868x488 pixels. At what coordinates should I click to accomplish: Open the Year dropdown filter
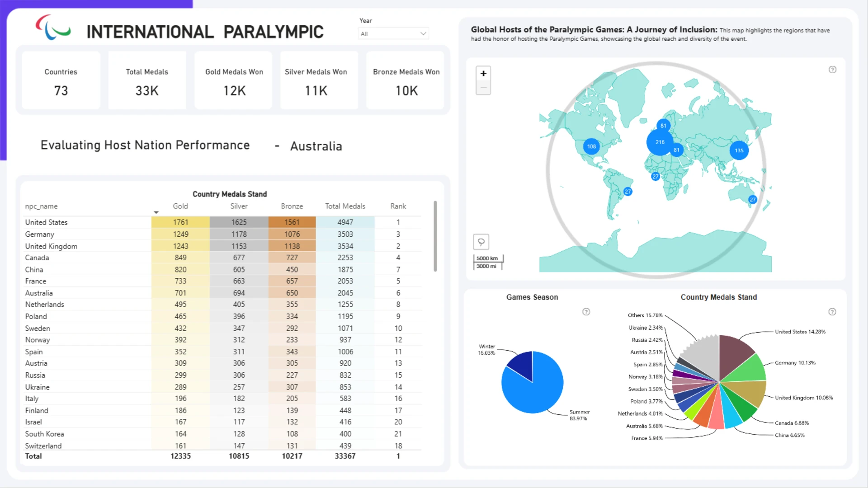click(x=393, y=33)
